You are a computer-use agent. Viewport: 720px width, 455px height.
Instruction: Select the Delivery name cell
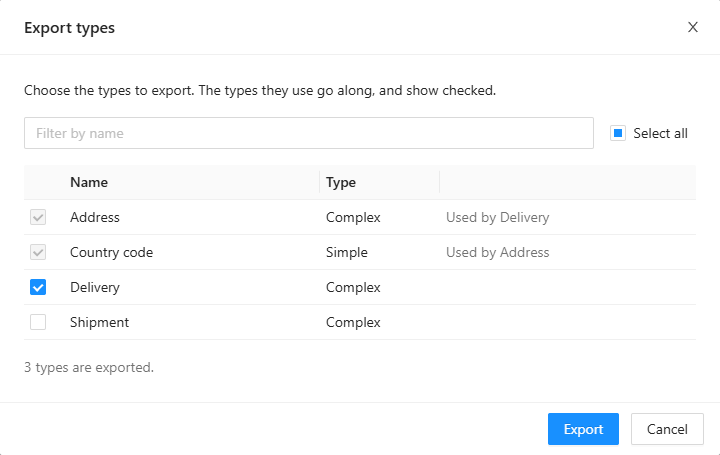tap(95, 287)
